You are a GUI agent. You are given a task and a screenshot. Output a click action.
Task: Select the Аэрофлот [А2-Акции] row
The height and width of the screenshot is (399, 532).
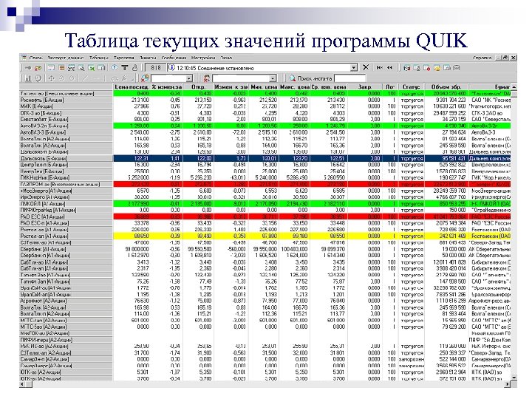265,301
